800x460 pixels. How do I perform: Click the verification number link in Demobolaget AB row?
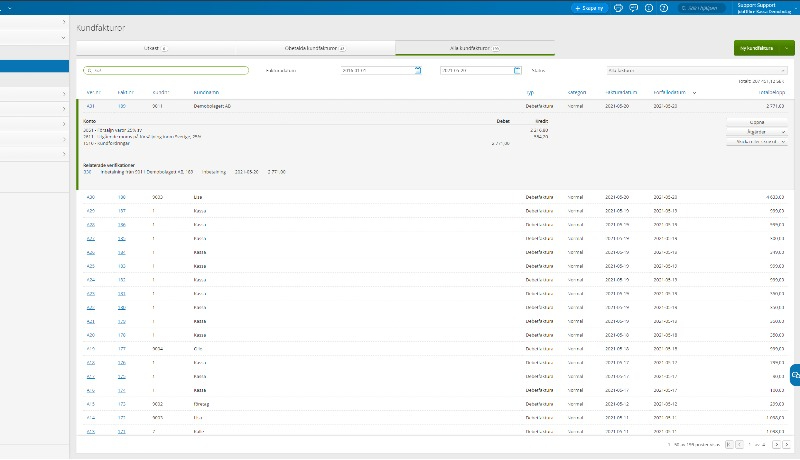click(90, 106)
